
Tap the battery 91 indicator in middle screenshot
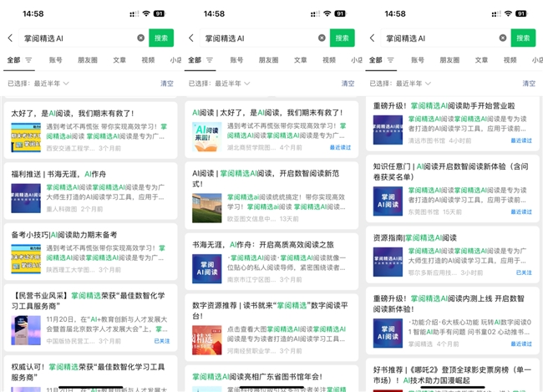340,13
